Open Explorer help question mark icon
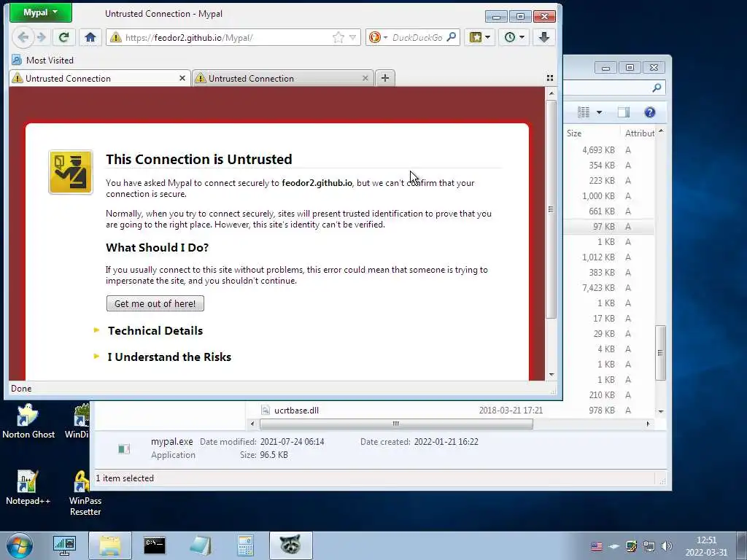Screen dimensions: 747x560 (650, 112)
